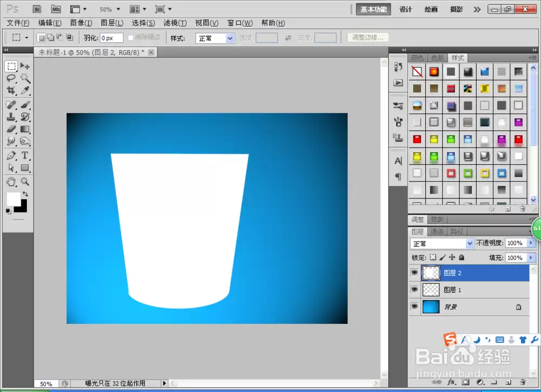Select the Hand tool
Screen dimensions: 541x392
[11, 181]
